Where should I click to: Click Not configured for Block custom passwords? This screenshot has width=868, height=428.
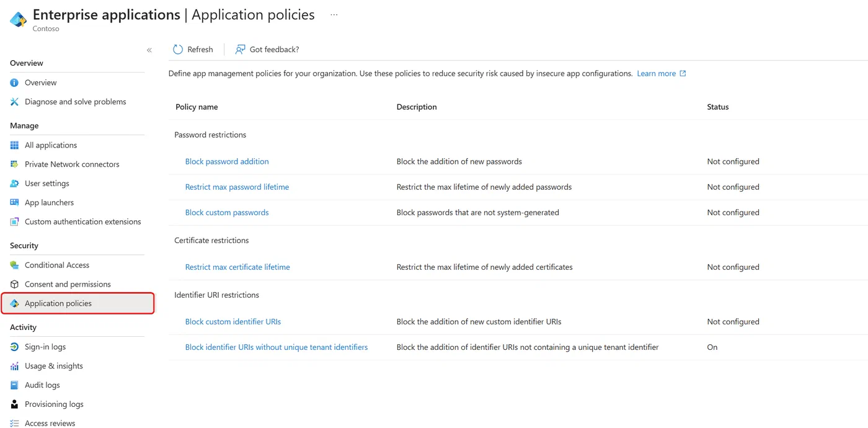(x=733, y=212)
